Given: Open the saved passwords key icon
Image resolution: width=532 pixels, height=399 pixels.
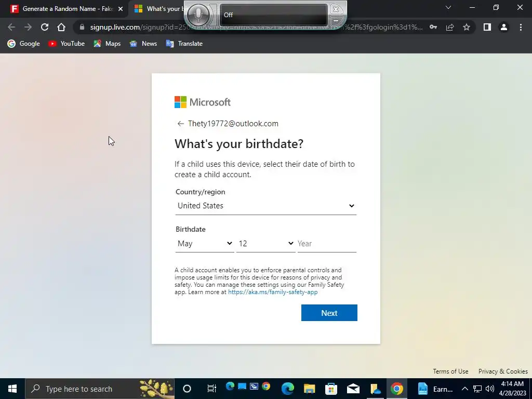Looking at the screenshot, I should [x=433, y=27].
